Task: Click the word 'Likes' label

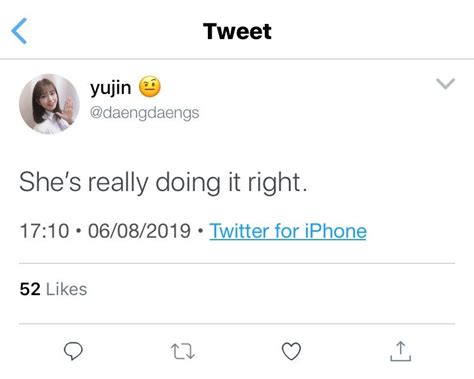Action: point(66,289)
